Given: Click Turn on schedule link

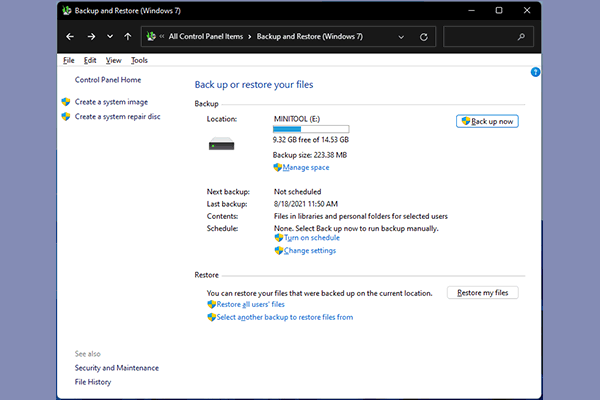Looking at the screenshot, I should [x=311, y=238].
